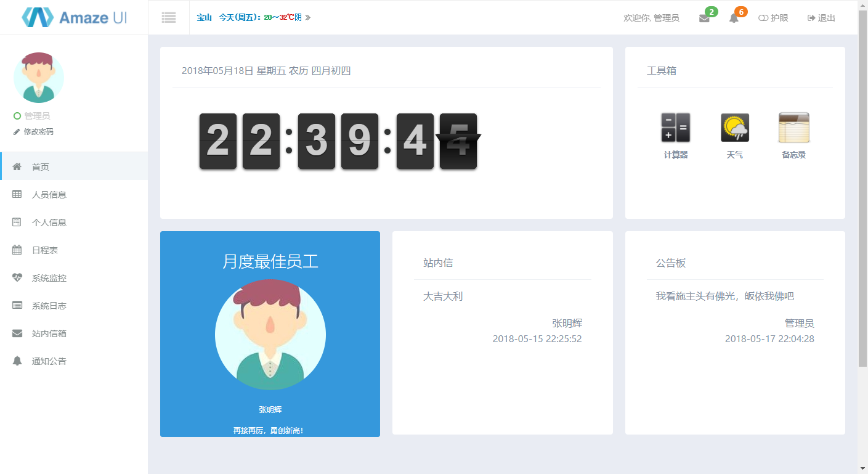
Task: Open the 大吉大利 inbox message
Action: click(x=443, y=296)
